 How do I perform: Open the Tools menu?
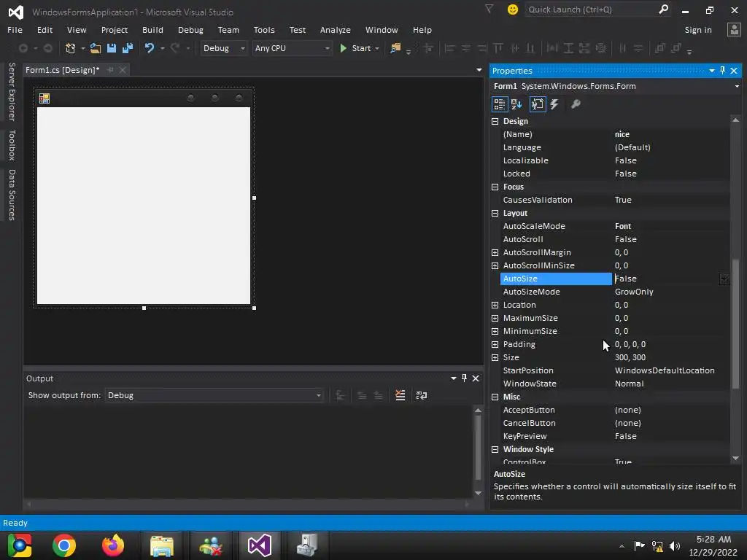pos(264,29)
